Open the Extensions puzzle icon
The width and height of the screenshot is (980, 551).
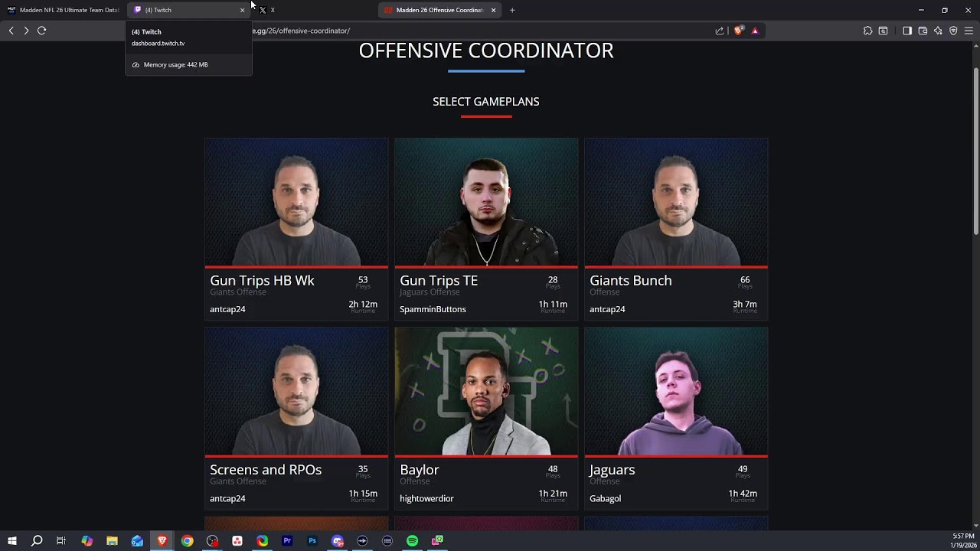tap(867, 31)
